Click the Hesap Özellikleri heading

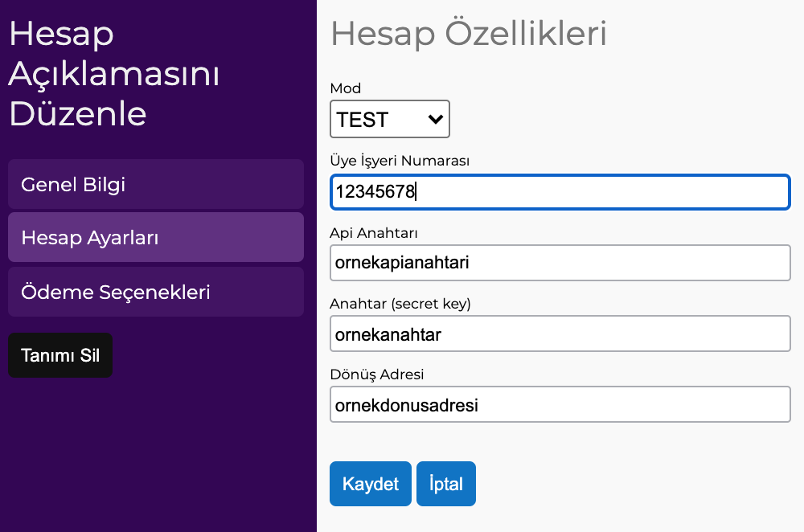click(x=469, y=34)
